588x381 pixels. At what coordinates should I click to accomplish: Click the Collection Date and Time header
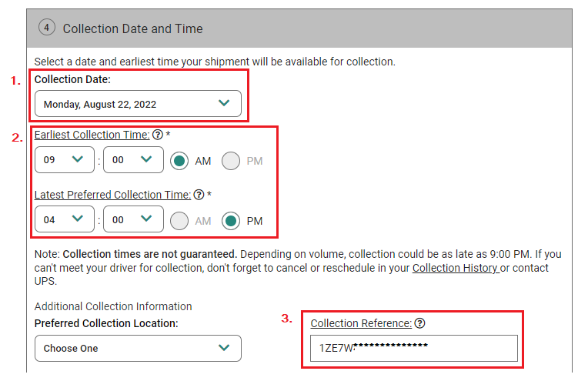click(133, 28)
